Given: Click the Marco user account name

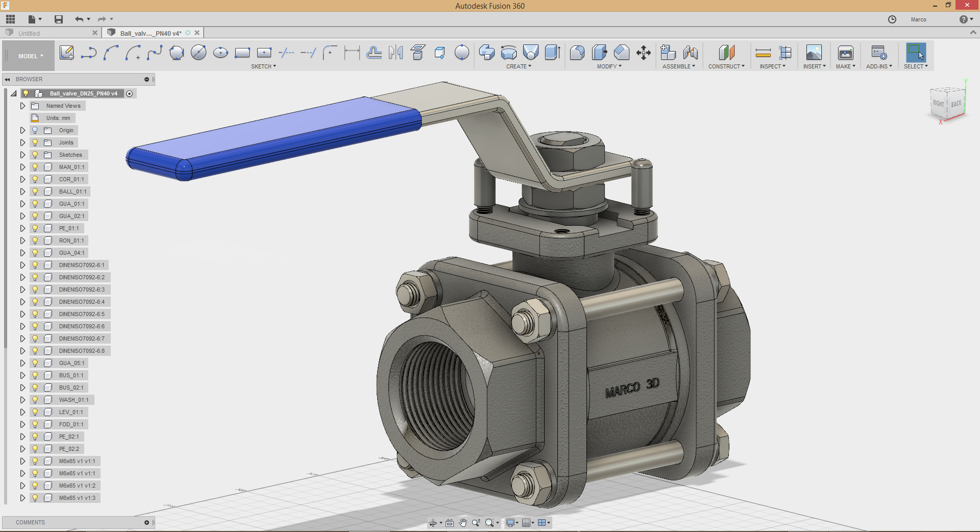Looking at the screenshot, I should click(918, 19).
